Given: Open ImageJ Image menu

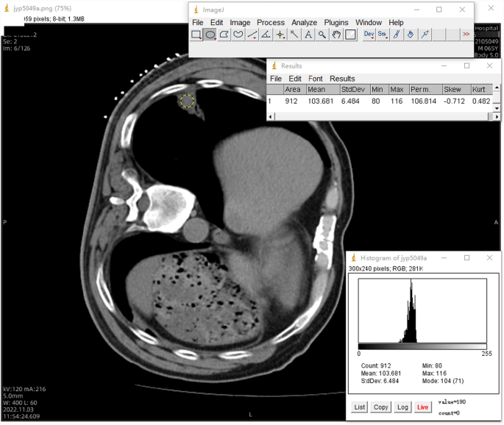Looking at the screenshot, I should [240, 23].
